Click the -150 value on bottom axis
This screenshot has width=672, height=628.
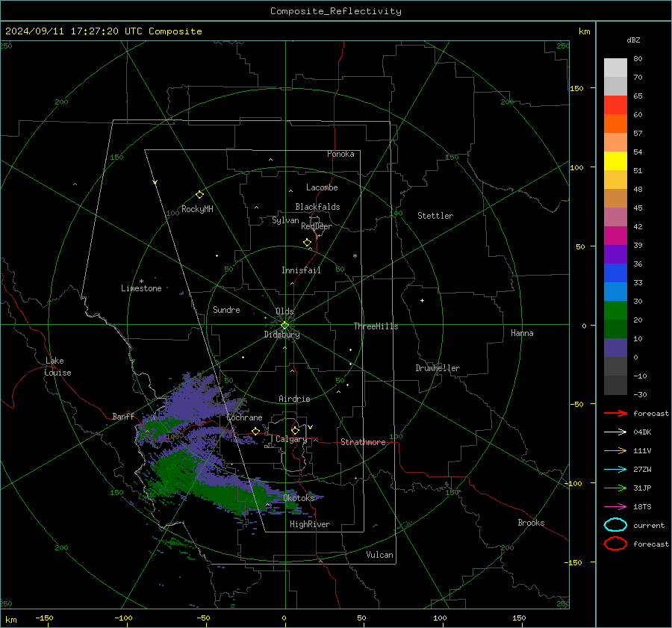point(44,618)
